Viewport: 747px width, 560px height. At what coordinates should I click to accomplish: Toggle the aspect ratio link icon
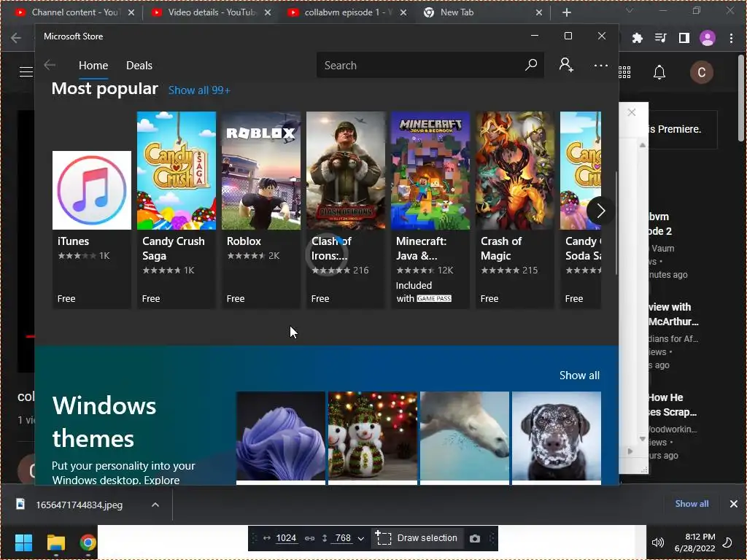click(x=309, y=538)
